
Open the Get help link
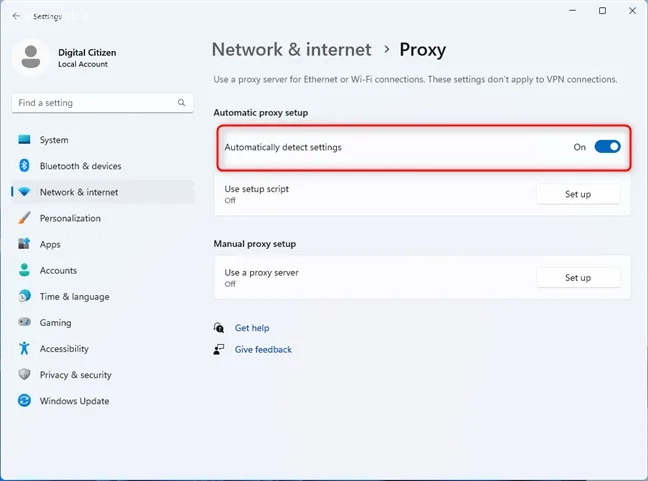pos(251,328)
